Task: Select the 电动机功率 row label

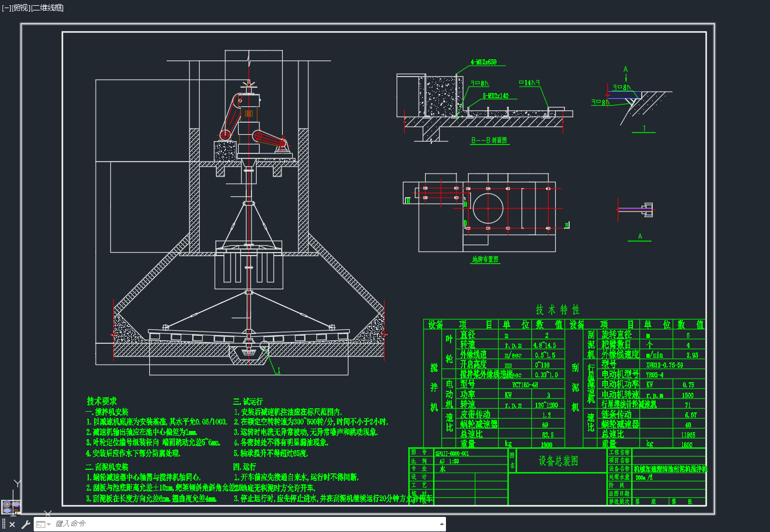Action: click(x=620, y=384)
